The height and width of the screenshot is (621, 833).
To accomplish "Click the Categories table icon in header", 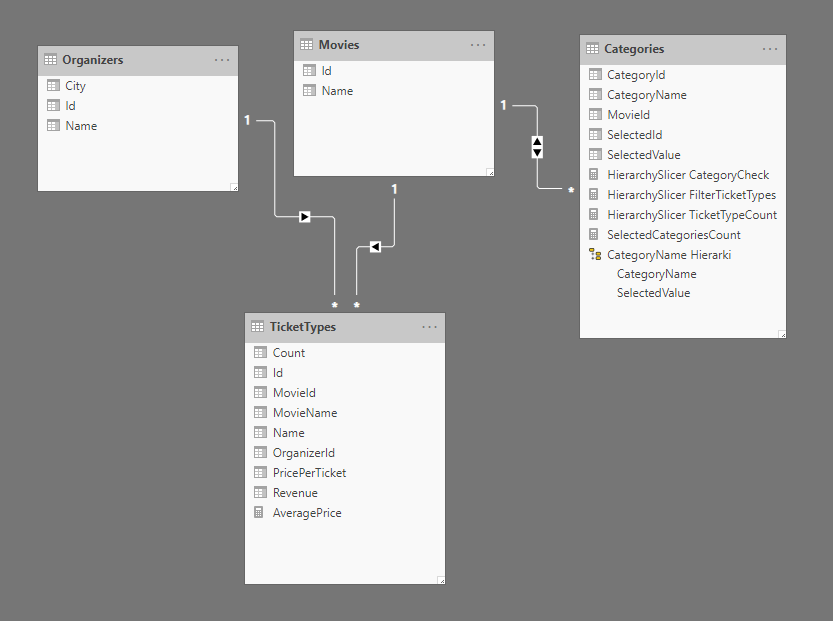I will click(592, 49).
